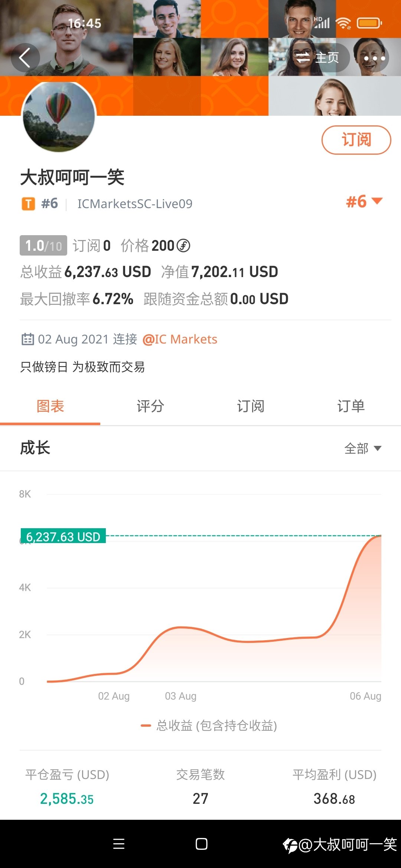This screenshot has height=868, width=401.
Task: Open the @IC Markets link
Action: [x=180, y=339]
